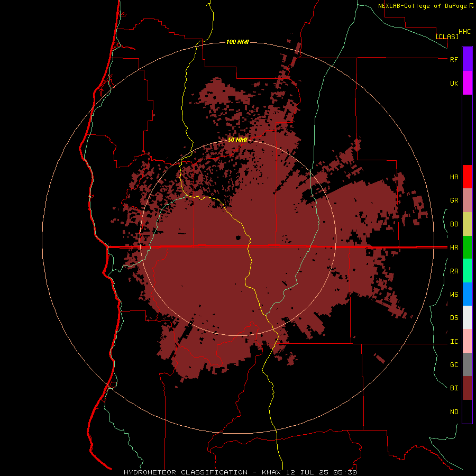Click the GR legend color swatch
Viewport: 476px width, 476px height.
tap(467, 200)
